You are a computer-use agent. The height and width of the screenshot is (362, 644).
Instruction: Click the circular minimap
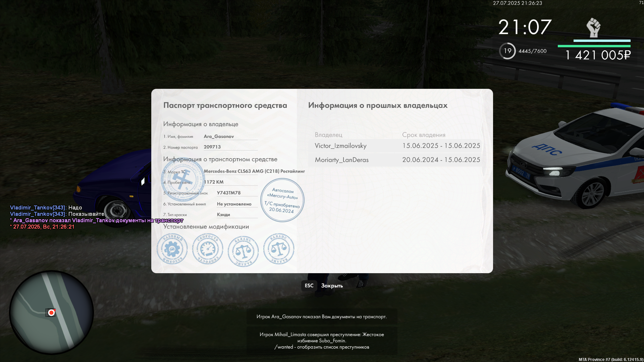51,312
